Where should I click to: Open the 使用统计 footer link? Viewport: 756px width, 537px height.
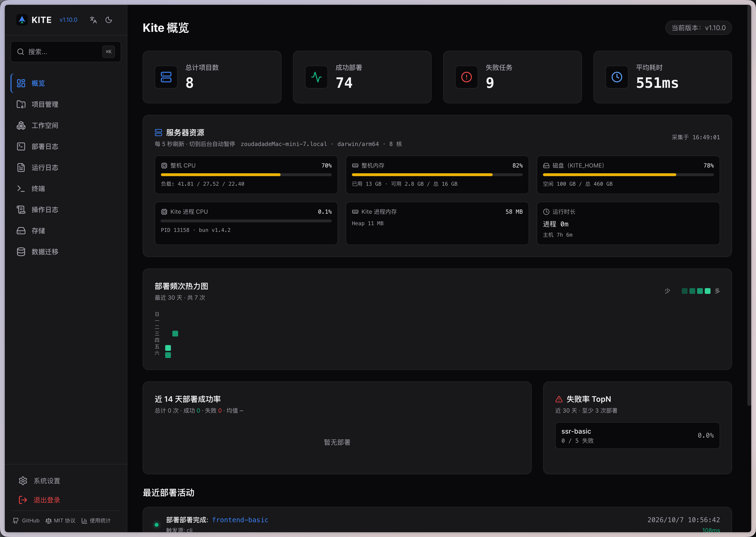point(96,520)
